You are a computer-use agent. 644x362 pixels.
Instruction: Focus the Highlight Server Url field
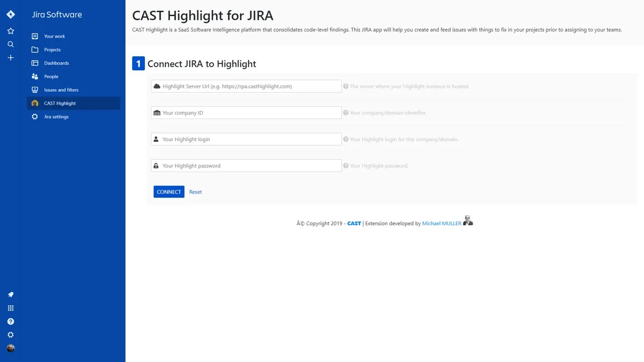point(246,86)
